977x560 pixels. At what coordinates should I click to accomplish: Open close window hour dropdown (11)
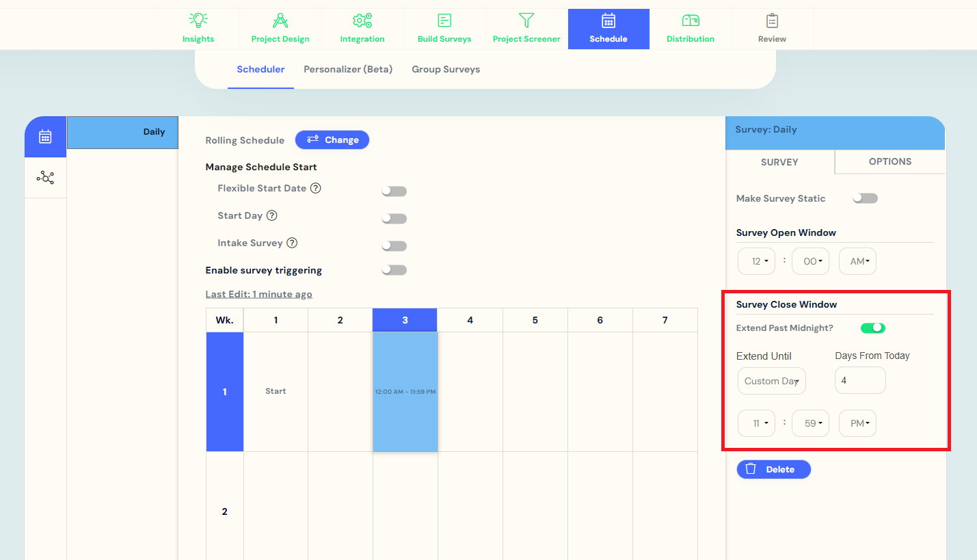pos(756,423)
